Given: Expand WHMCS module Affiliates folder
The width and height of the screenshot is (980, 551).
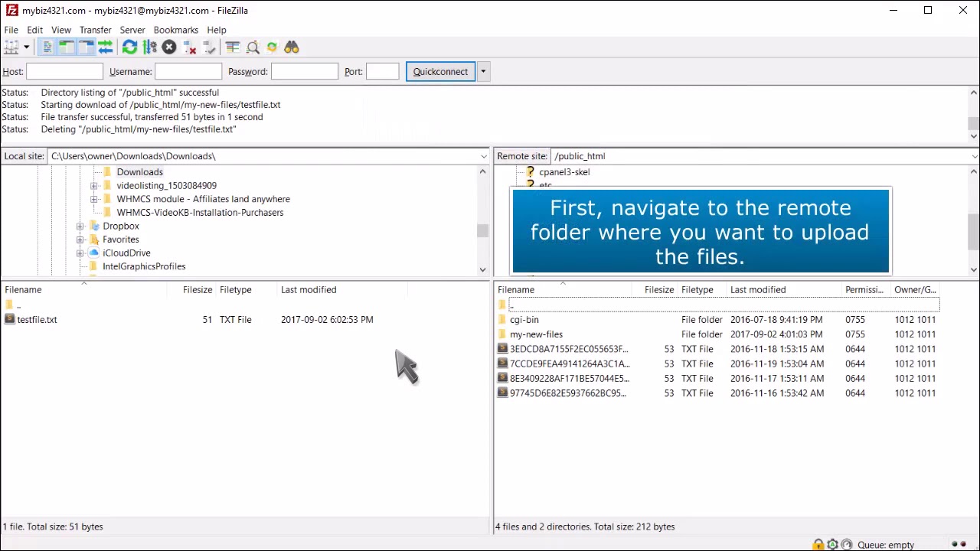Looking at the screenshot, I should point(94,199).
